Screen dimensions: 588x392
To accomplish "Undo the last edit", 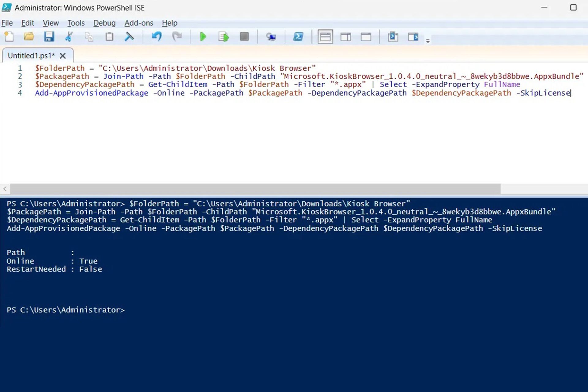I will coord(156,37).
